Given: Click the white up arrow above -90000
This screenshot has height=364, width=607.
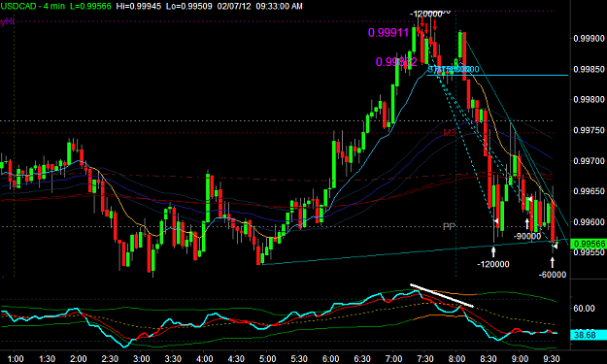Looking at the screenshot, I should point(526,223).
